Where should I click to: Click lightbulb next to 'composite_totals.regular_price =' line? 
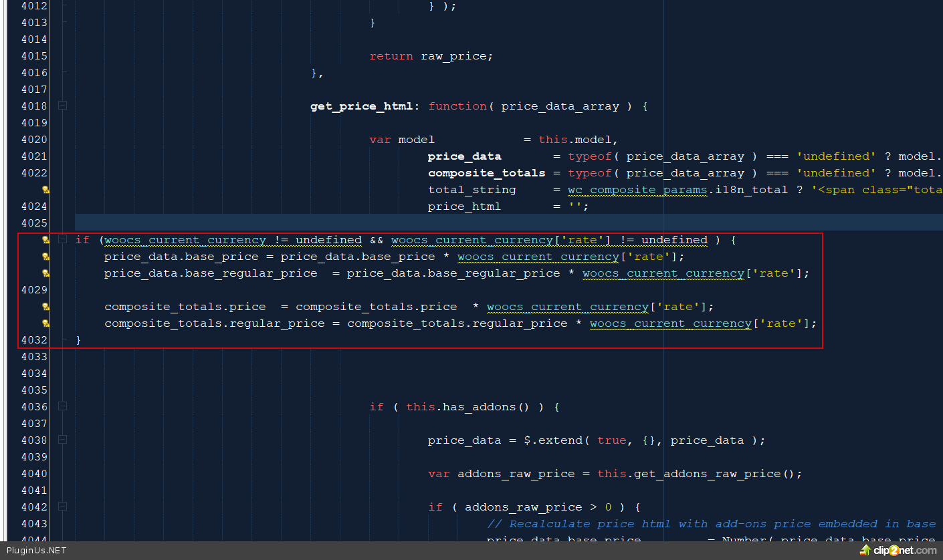coord(45,323)
